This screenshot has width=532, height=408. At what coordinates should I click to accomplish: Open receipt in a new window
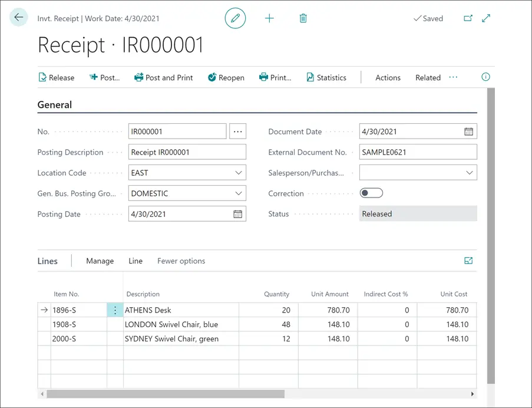pyautogui.click(x=468, y=18)
